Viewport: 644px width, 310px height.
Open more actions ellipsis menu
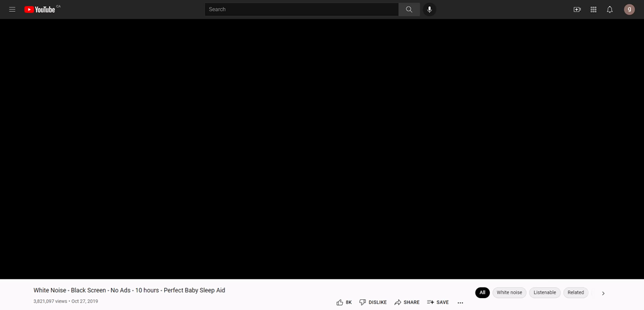[x=460, y=302]
